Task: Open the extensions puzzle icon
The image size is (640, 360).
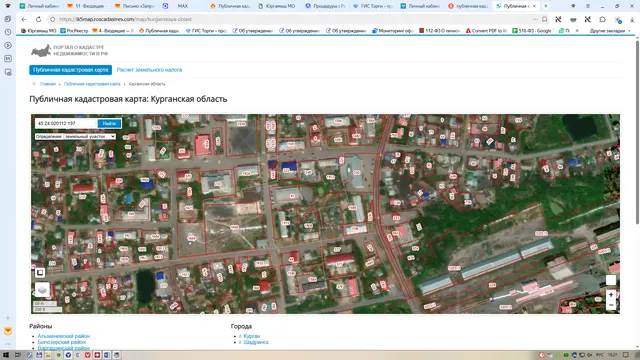Action: 602,19
